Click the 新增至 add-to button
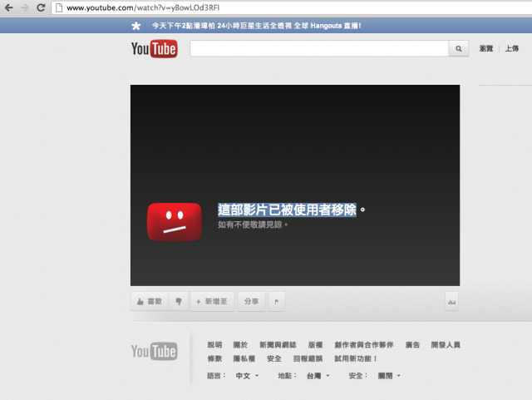Viewport: 532px width, 400px height. [212, 301]
